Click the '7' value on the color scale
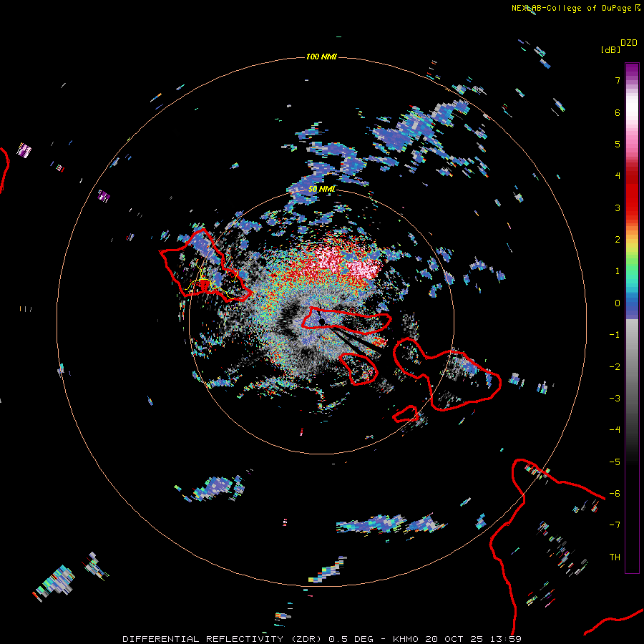The width and height of the screenshot is (644, 644). click(618, 80)
